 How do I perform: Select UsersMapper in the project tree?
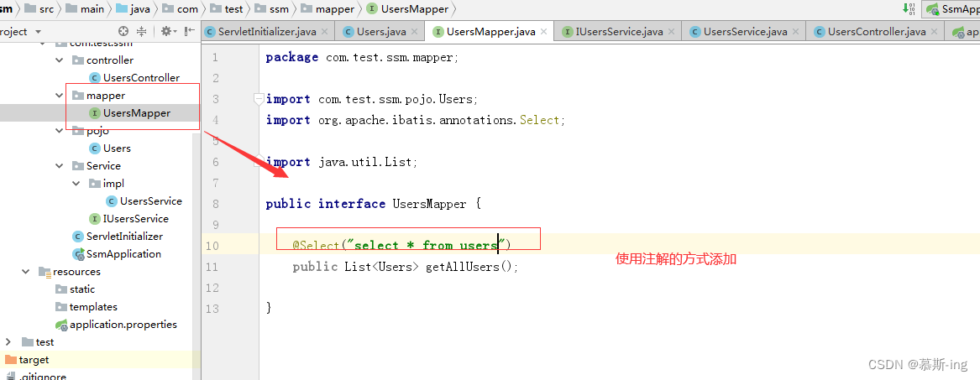[136, 113]
